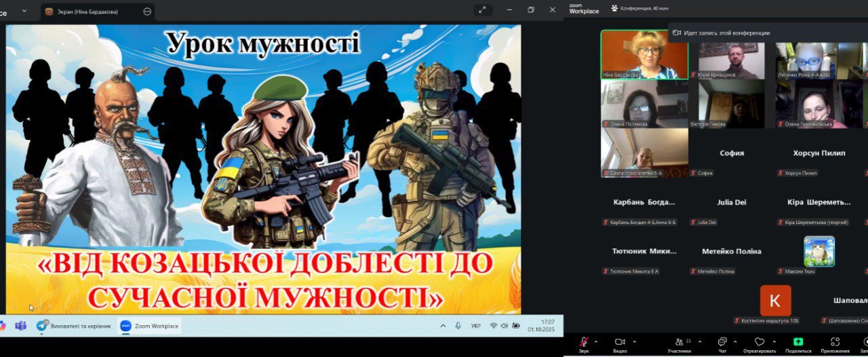The width and height of the screenshot is (868, 357).
Task: Open the Microsoft Teams icon in the taskbar
Action: pyautogui.click(x=20, y=326)
